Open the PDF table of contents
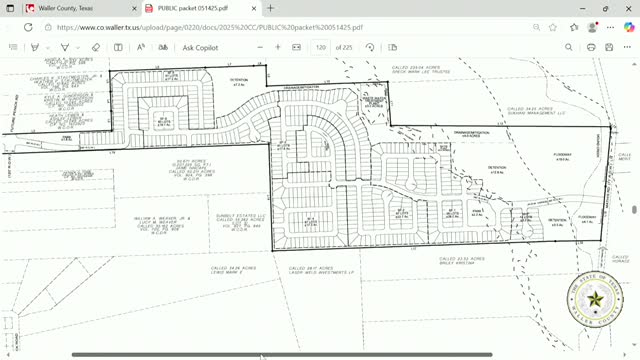Image resolution: width=640 pixels, height=360 pixels. tap(13, 47)
